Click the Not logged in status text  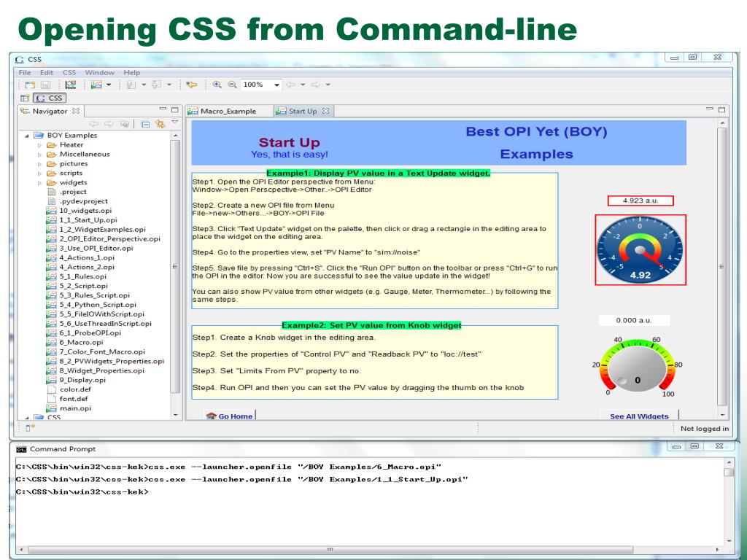[705, 428]
